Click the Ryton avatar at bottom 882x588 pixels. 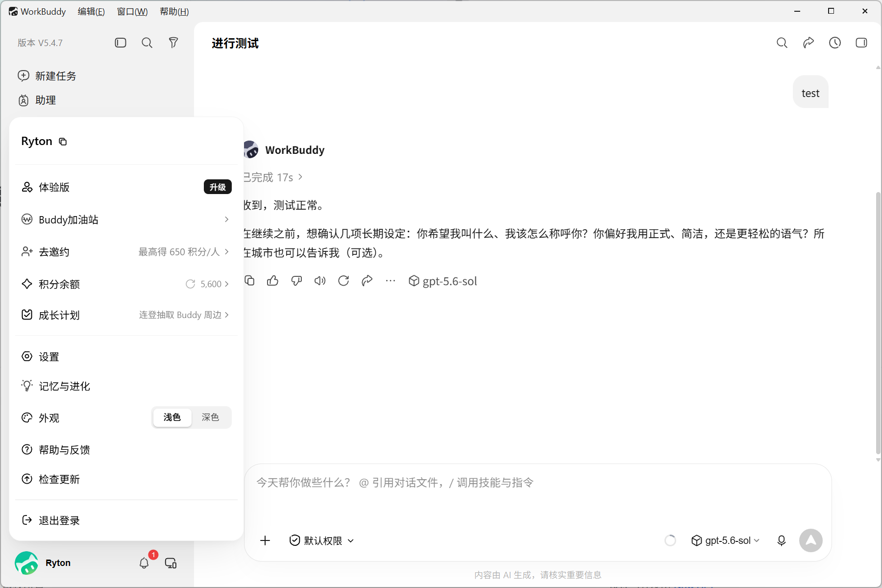tap(26, 563)
